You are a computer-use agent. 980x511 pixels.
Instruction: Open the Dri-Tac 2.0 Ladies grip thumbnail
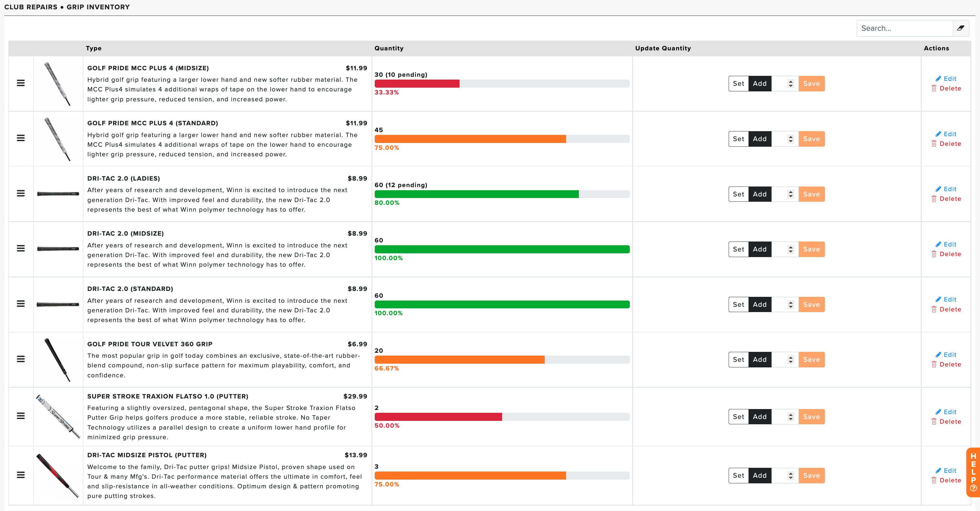(x=58, y=194)
